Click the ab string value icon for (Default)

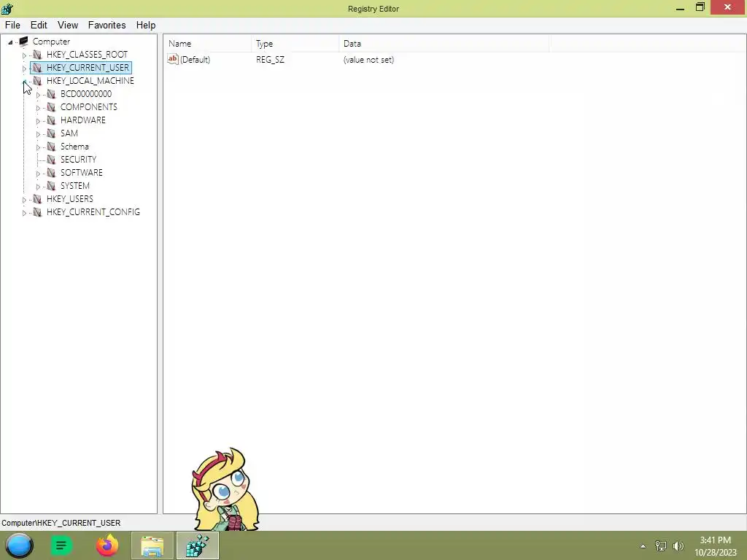coord(172,59)
